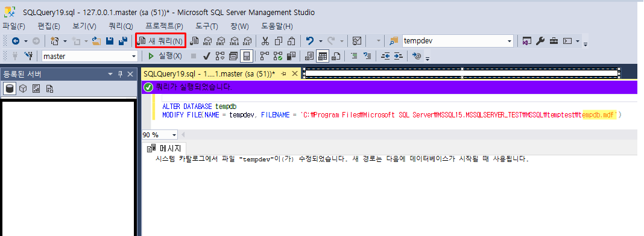Viewport: 644px width, 236px height.
Task: Open a new XMLA query
Action: click(x=234, y=41)
